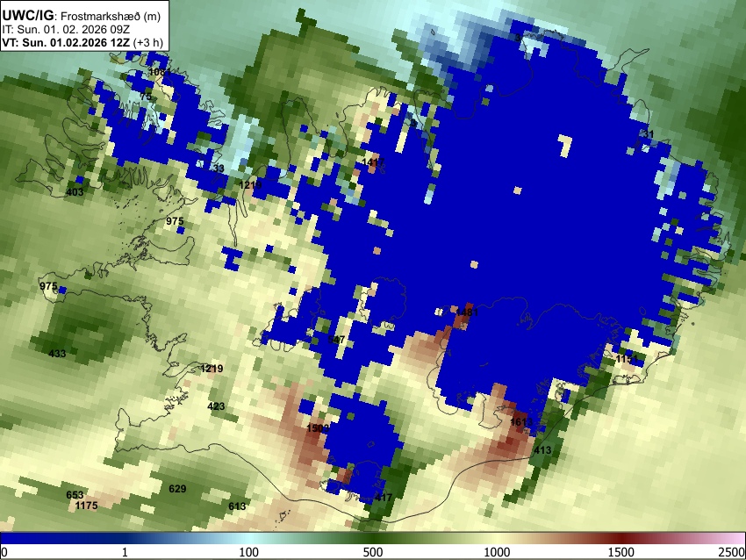Screen dimensions: 746x560
Task: Click the 1175 map value
Action: click(x=87, y=506)
